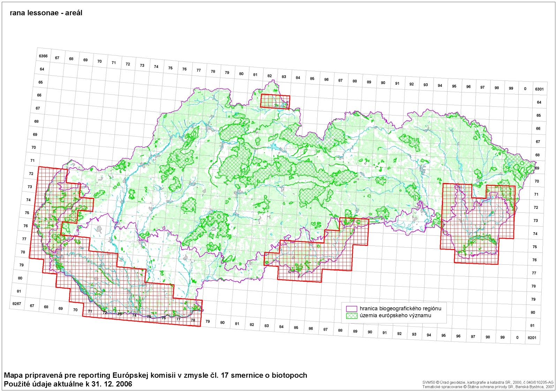Image resolution: width=557 pixels, height=392 pixels.
Task: Click the map title "rana lessonae - areál"
Action: pos(46,13)
